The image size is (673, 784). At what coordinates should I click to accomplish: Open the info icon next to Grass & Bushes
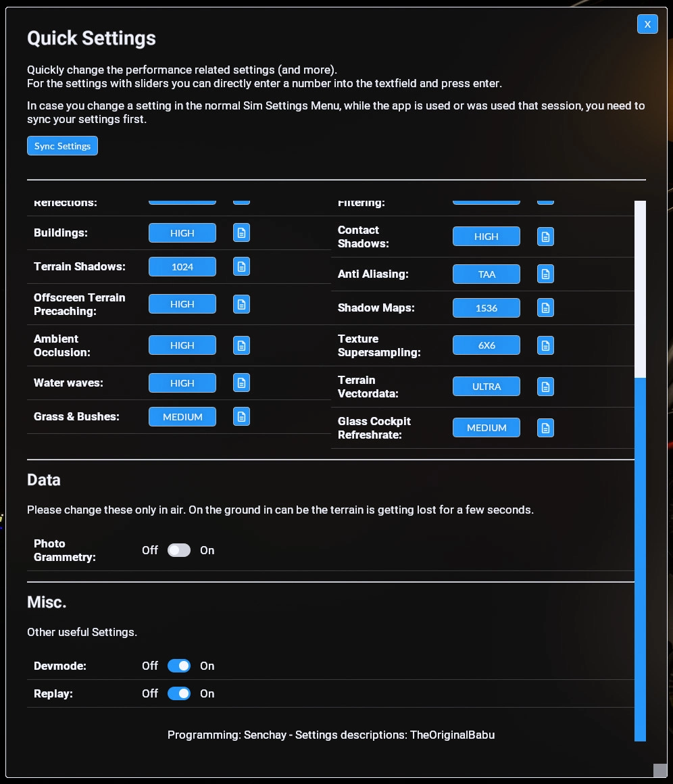pos(241,416)
